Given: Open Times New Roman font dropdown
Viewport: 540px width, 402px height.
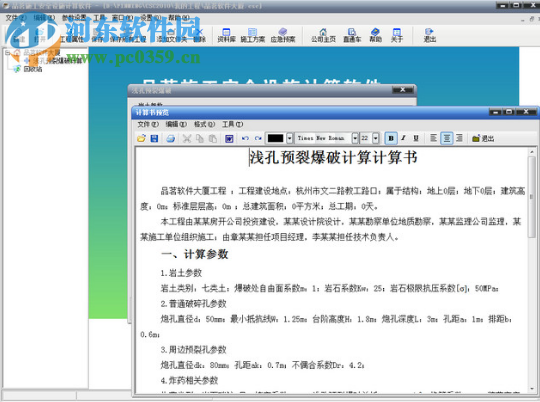Looking at the screenshot, I should [x=355, y=138].
